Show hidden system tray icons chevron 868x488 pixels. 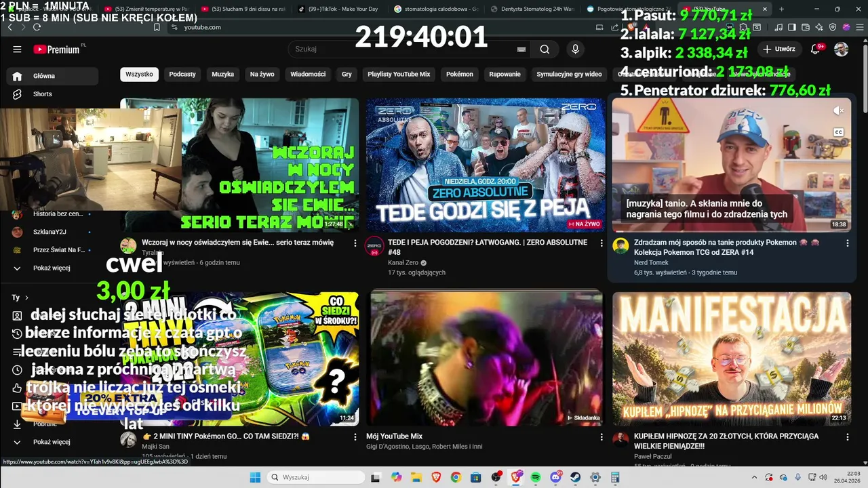[x=754, y=477]
